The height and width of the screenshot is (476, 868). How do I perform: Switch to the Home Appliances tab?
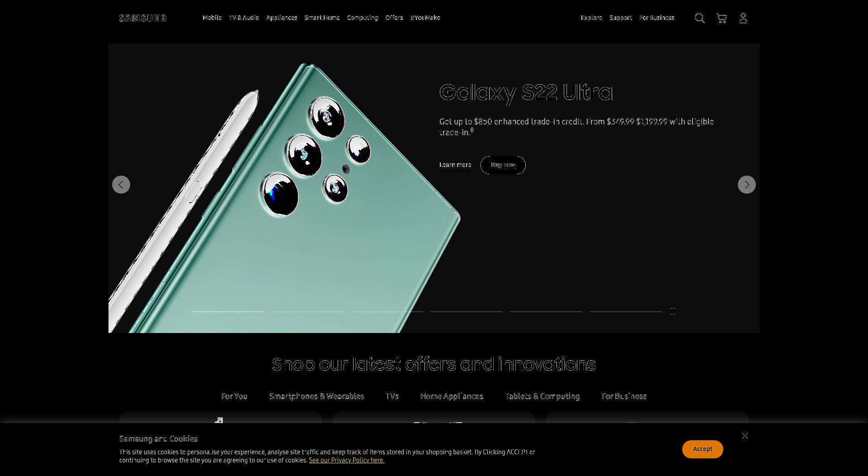tap(452, 396)
